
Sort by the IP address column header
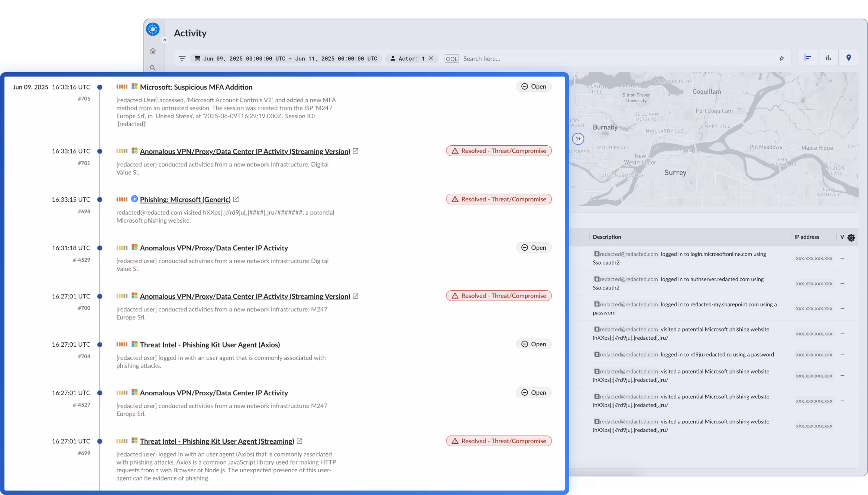(807, 237)
